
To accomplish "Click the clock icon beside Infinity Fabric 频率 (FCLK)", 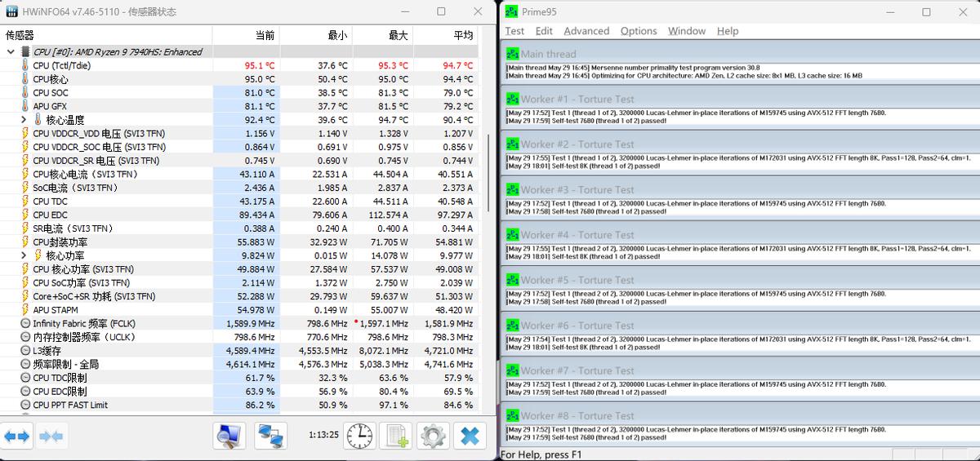I will tap(24, 323).
